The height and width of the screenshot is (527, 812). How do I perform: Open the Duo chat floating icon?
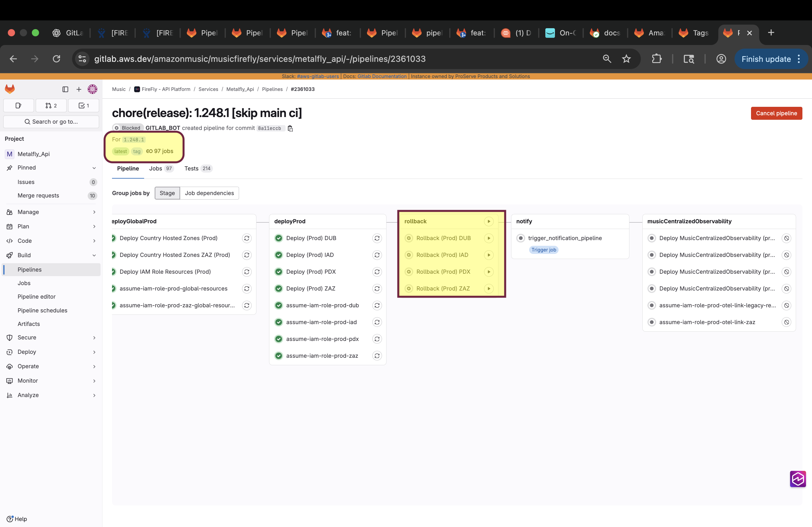[x=797, y=479]
